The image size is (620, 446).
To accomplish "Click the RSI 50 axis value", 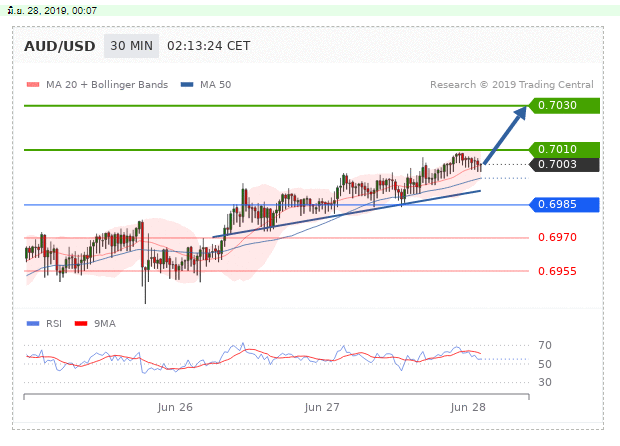I will coord(545,364).
